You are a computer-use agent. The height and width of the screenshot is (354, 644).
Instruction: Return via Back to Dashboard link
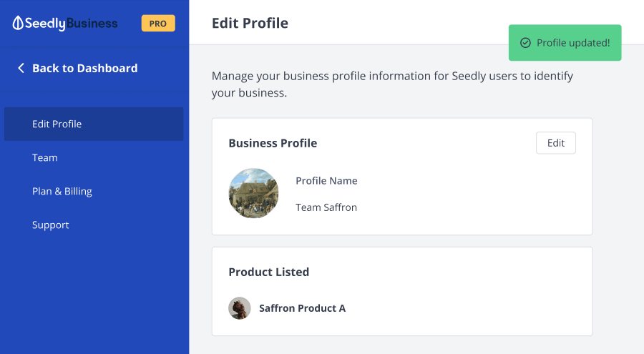tap(84, 68)
